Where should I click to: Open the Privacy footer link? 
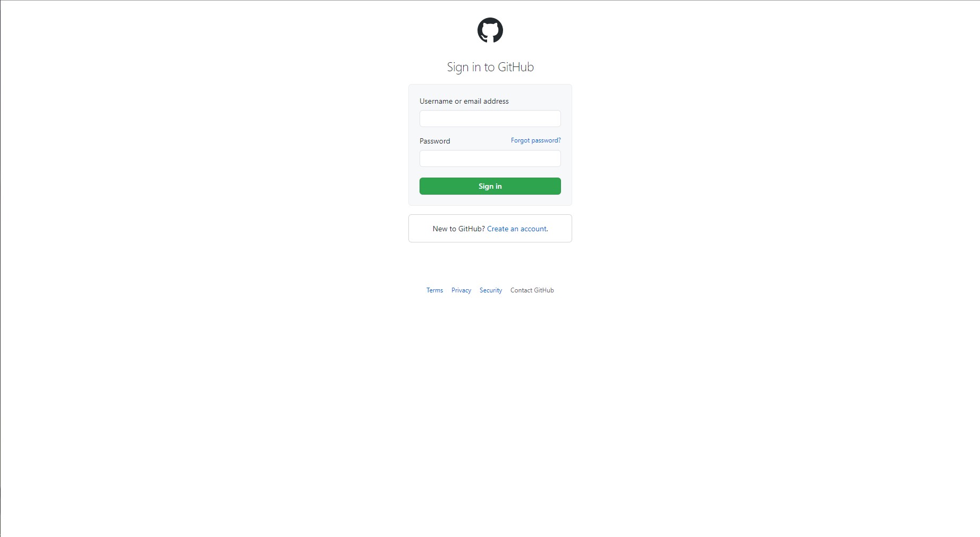(461, 290)
